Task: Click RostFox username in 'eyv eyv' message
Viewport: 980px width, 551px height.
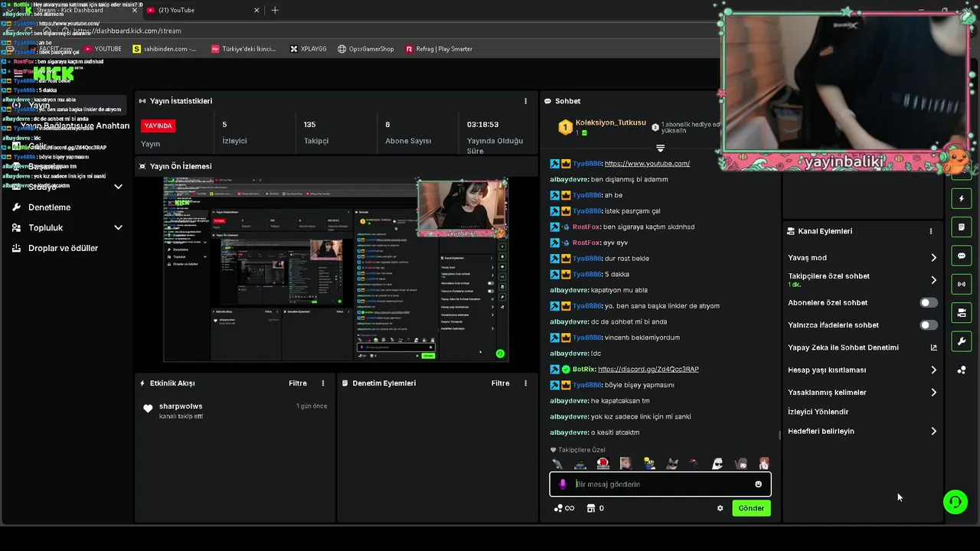Action: 586,243
